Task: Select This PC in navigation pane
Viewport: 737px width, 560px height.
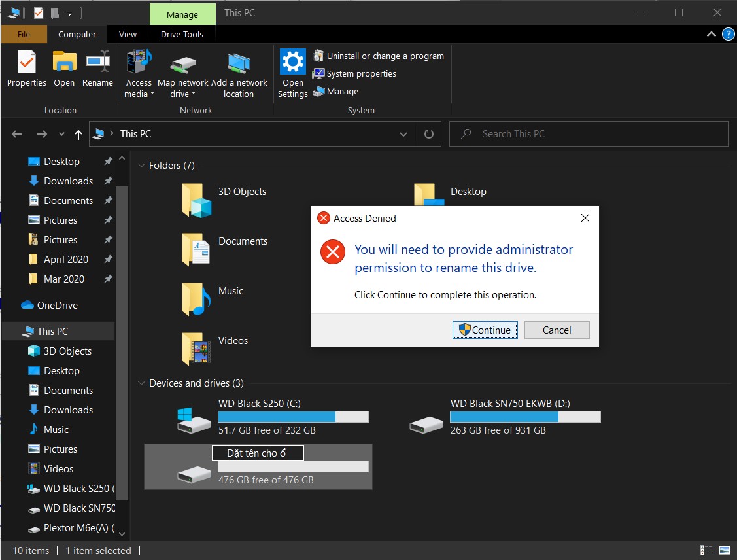Action: [x=52, y=332]
